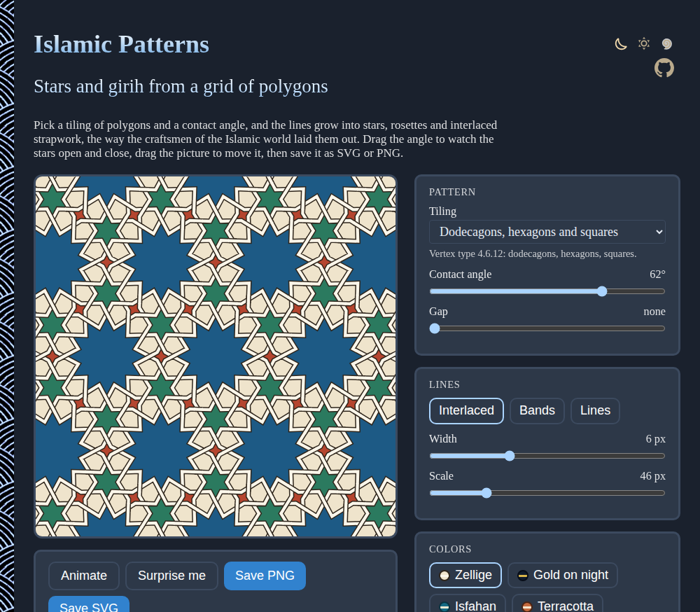Click the 62° contact angle value
Viewport: 700px width, 612px height.
click(657, 274)
